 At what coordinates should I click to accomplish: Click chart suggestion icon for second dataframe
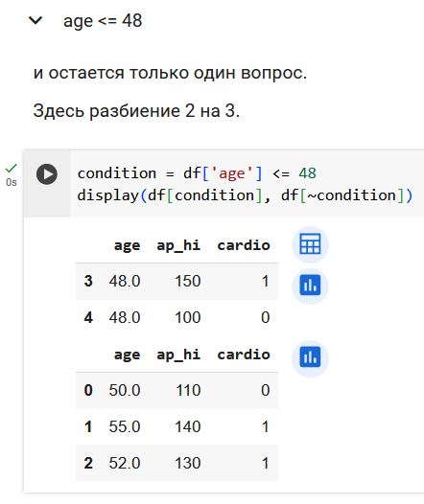click(x=310, y=357)
